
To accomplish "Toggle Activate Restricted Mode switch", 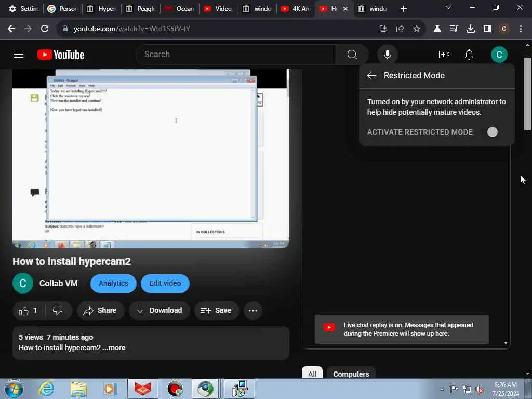I will 493,132.
